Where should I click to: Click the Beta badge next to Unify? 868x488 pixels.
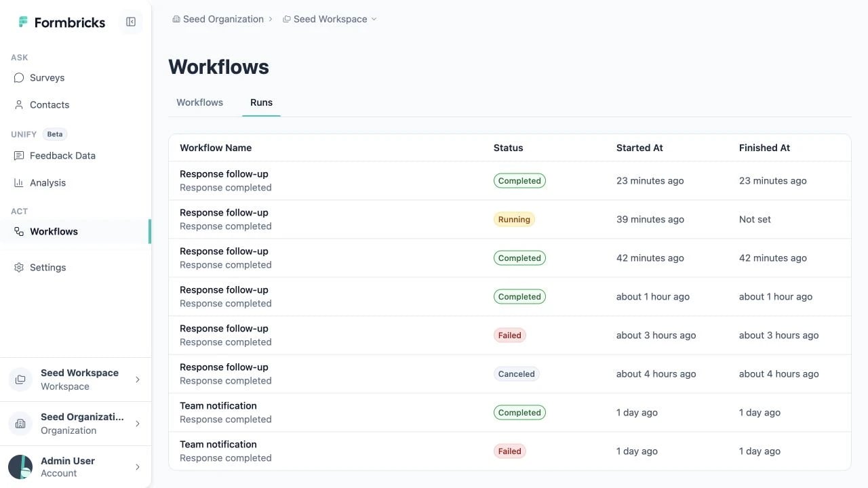55,134
